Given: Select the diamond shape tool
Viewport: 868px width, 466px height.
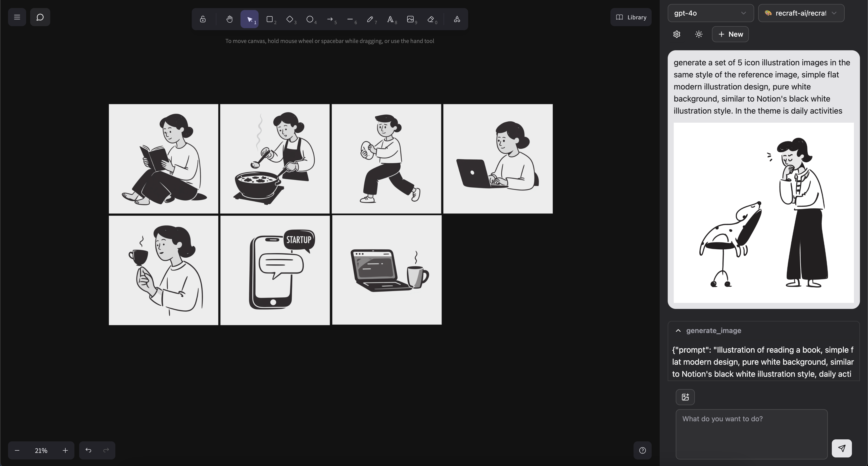Looking at the screenshot, I should coord(290,19).
